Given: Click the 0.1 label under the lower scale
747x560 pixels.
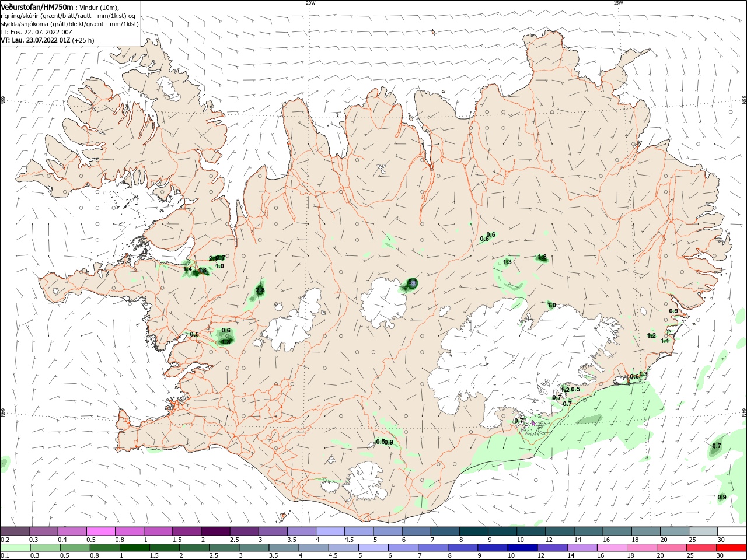Looking at the screenshot, I should click(x=5, y=556).
